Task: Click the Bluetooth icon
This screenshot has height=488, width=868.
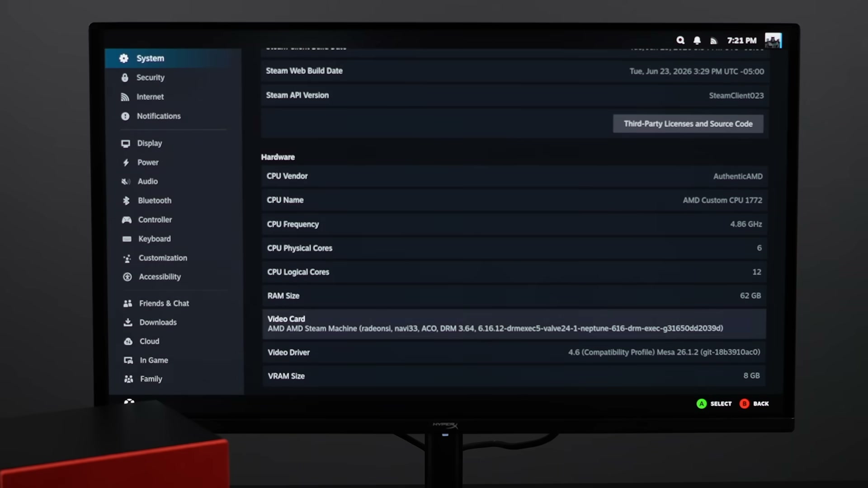Action: [x=127, y=201]
